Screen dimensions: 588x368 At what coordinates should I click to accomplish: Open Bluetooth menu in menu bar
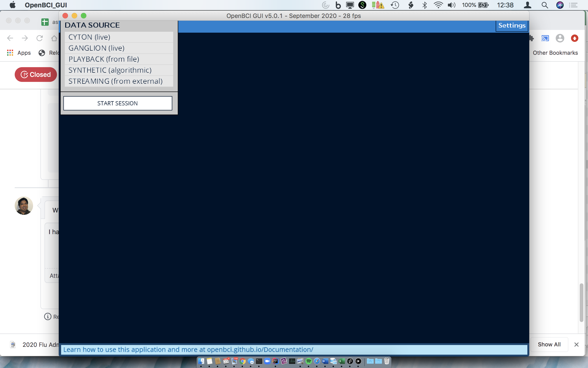(425, 5)
